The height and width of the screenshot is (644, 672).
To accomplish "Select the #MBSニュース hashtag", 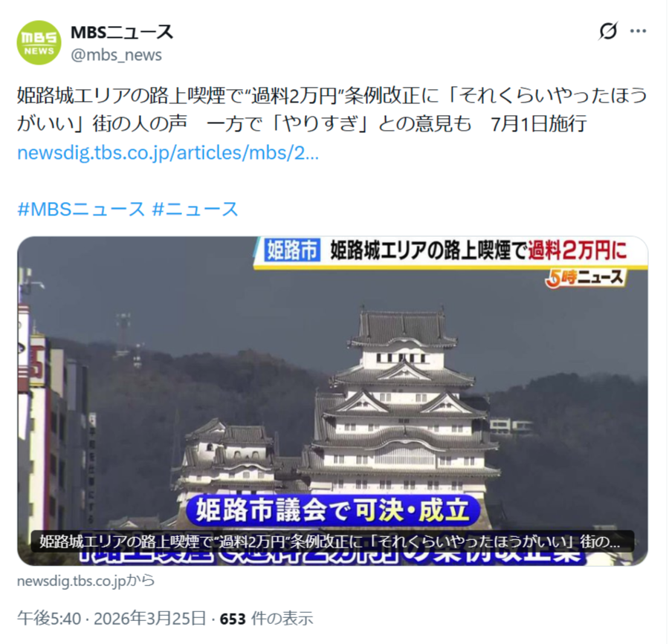I will pos(81,209).
